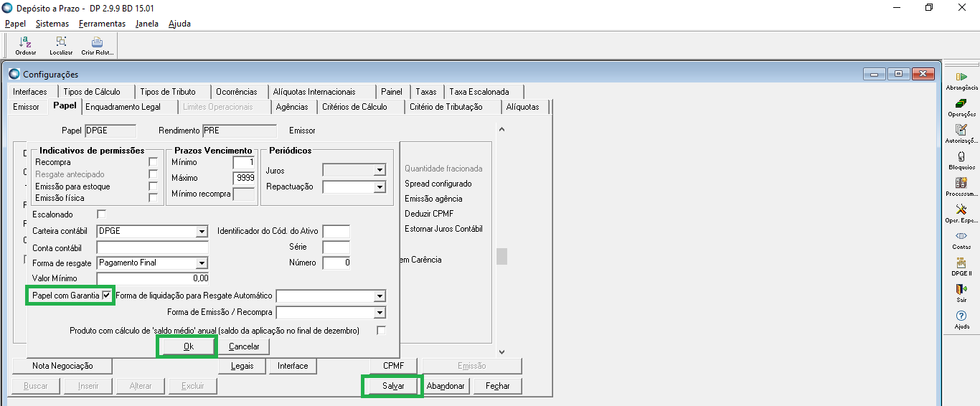Open the Ferramentas menu
Screen dimensions: 980x406
pyautogui.click(x=102, y=24)
